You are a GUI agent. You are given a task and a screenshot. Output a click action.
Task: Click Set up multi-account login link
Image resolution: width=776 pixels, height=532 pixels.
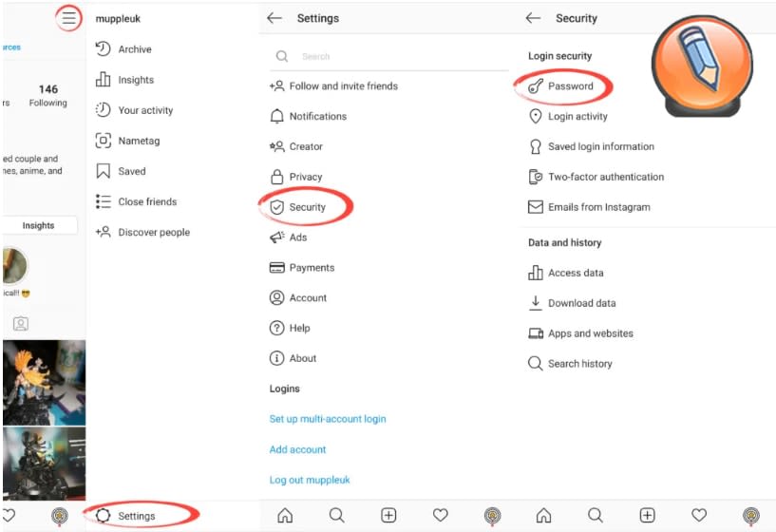[328, 419]
